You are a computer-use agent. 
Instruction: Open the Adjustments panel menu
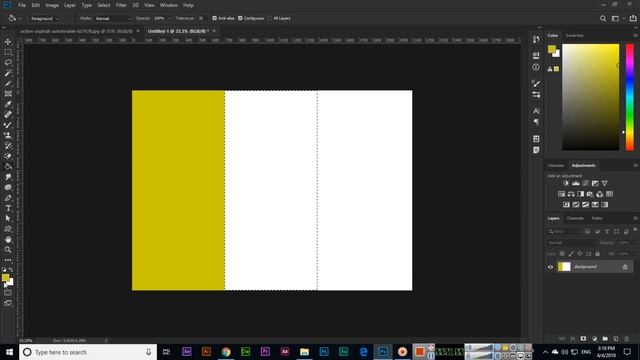pos(635,165)
